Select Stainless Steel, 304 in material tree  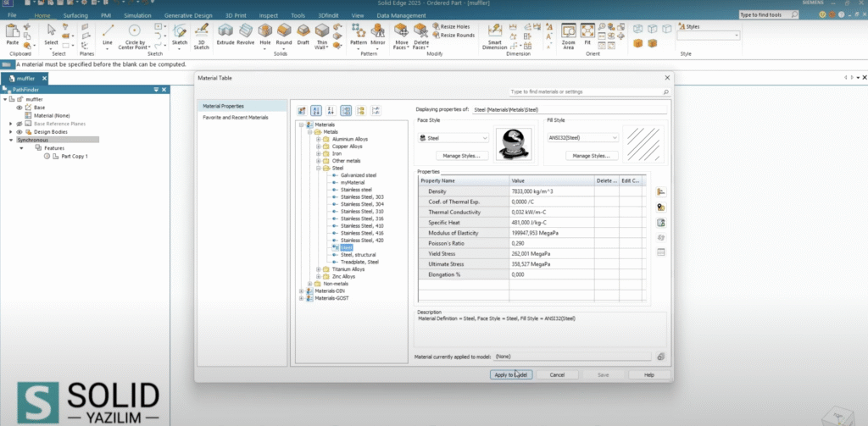click(x=361, y=204)
